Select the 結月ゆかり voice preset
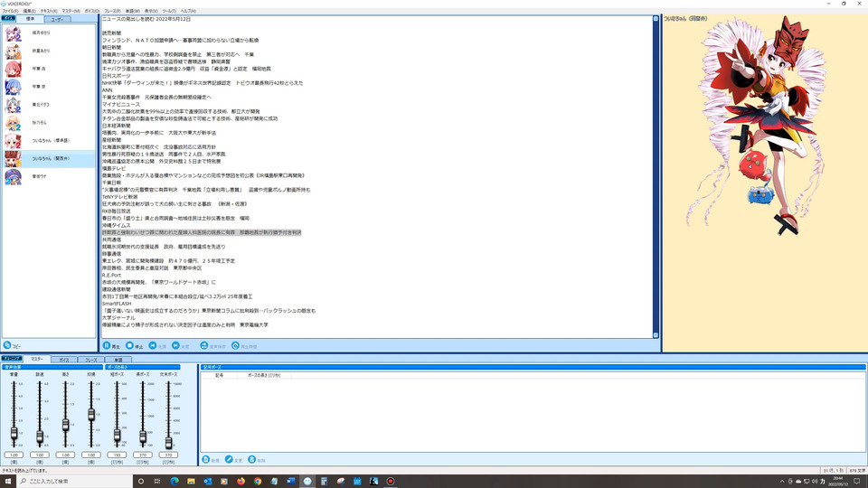868x488 pixels. pos(49,33)
